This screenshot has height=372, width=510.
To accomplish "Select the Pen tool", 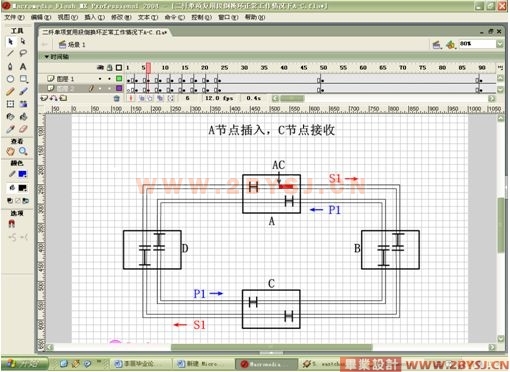I will pos(10,66).
